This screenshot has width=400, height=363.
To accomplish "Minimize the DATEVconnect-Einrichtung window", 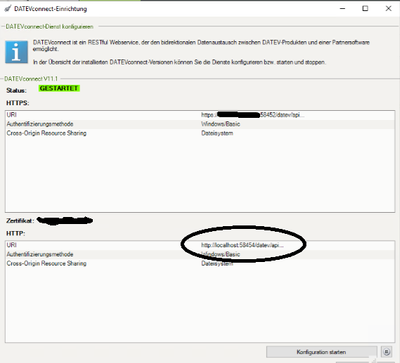I will click(342, 9).
